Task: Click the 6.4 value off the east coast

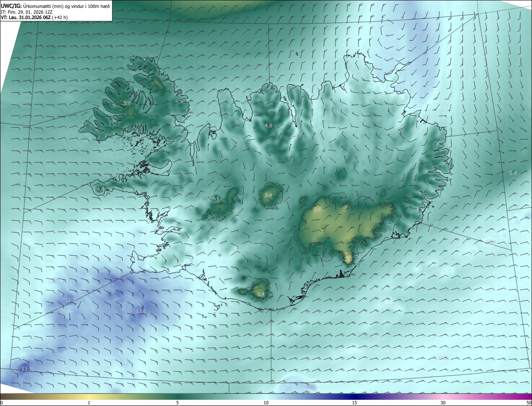Action: [513, 173]
